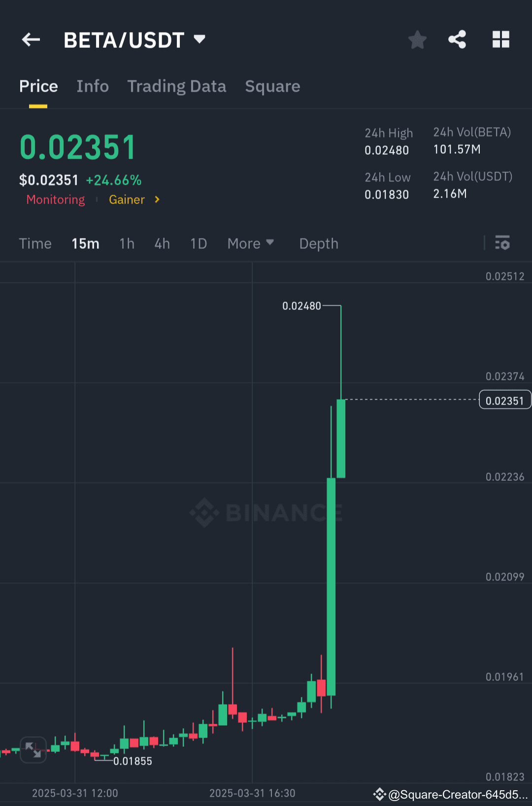The height and width of the screenshot is (806, 532).
Task: Switch to the Info tab
Action: (x=93, y=86)
